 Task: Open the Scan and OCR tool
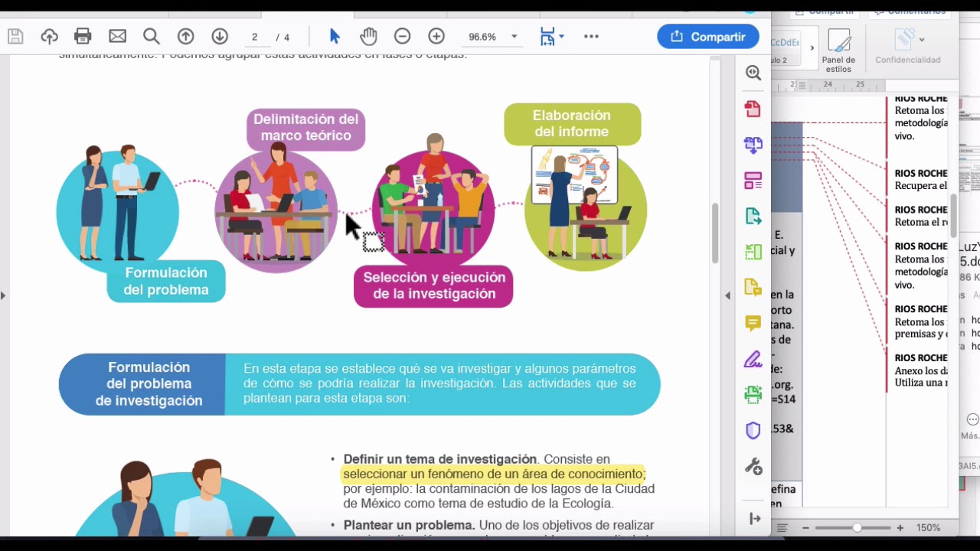753,395
